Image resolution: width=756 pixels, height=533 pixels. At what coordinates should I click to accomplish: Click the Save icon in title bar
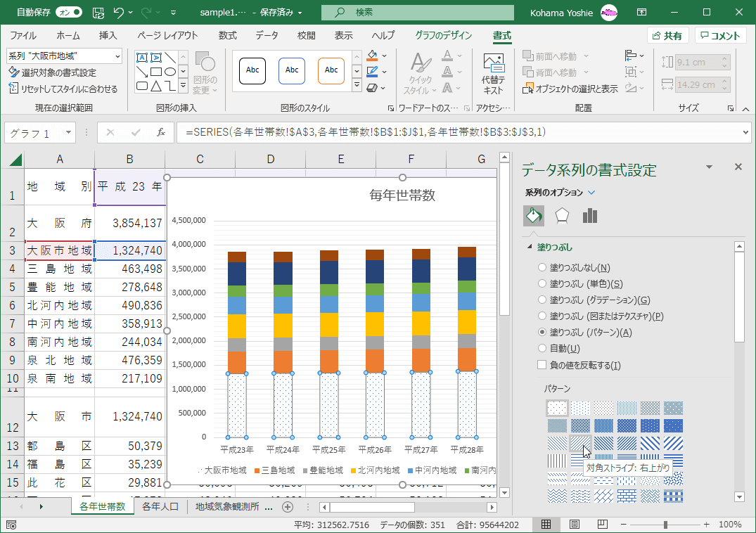coord(99,13)
